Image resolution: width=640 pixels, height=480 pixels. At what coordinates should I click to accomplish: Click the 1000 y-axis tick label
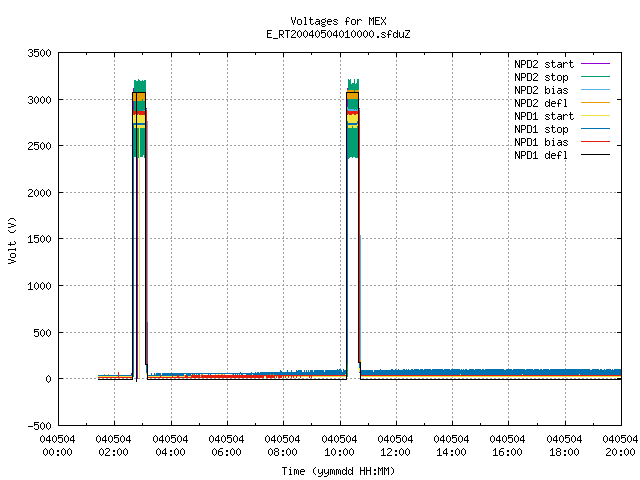pyautogui.click(x=39, y=286)
